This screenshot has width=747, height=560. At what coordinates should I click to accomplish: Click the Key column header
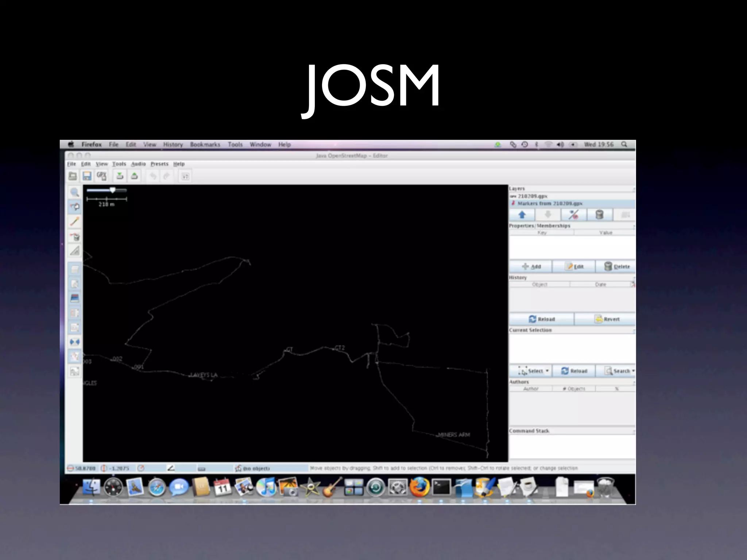pos(542,233)
